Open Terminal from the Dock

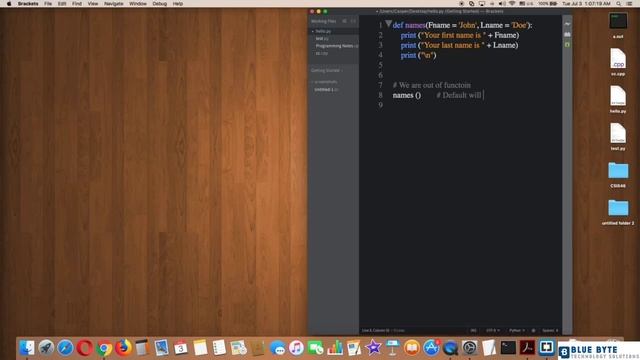(508, 348)
